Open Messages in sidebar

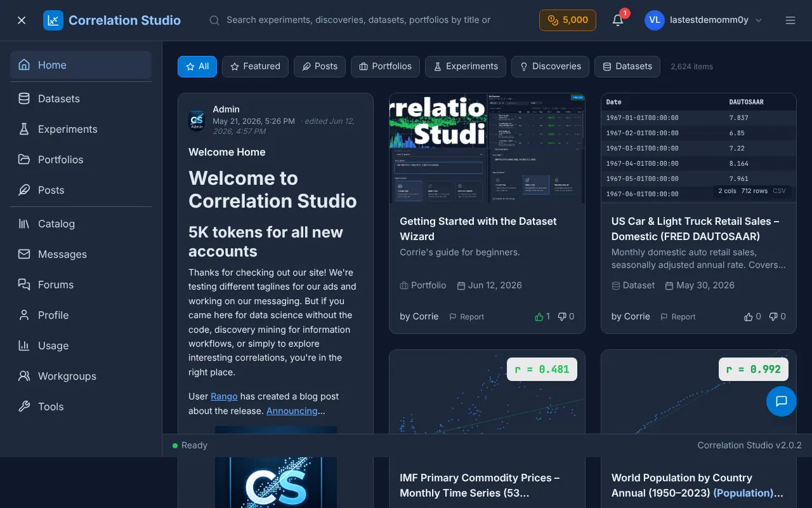coord(81,254)
